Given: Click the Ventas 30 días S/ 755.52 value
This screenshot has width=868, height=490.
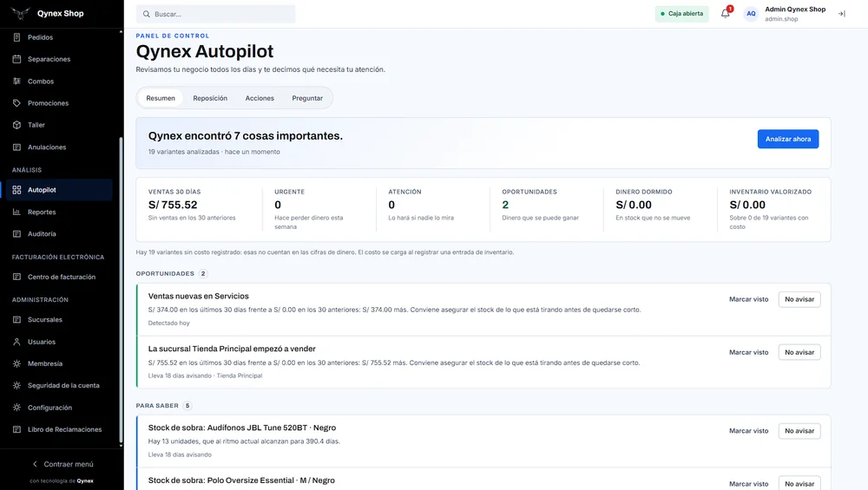Looking at the screenshot, I should tap(173, 205).
